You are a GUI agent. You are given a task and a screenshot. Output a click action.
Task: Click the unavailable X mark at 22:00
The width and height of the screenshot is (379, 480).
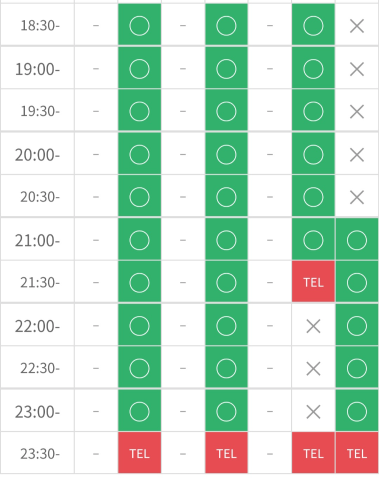(313, 326)
